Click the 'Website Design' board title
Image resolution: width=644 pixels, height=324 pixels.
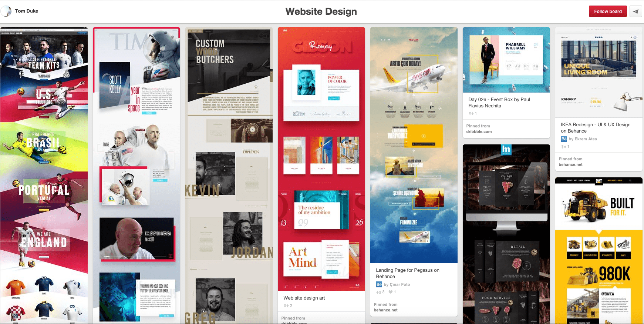321,11
